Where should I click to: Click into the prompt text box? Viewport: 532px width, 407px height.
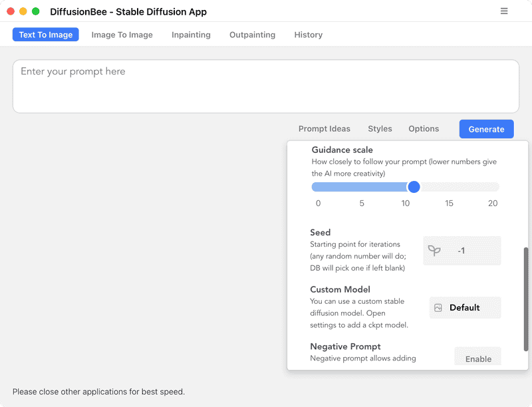click(x=265, y=86)
